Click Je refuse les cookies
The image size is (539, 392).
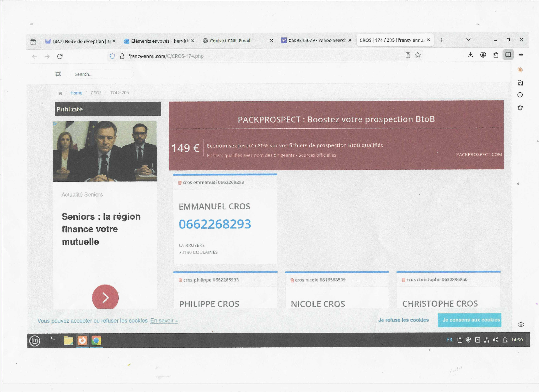click(x=403, y=320)
